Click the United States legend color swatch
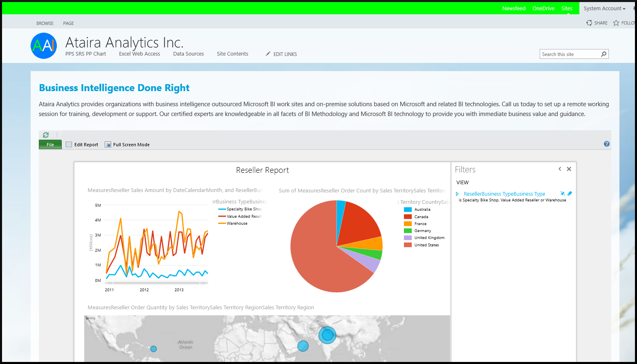This screenshot has width=637, height=364. point(408,245)
